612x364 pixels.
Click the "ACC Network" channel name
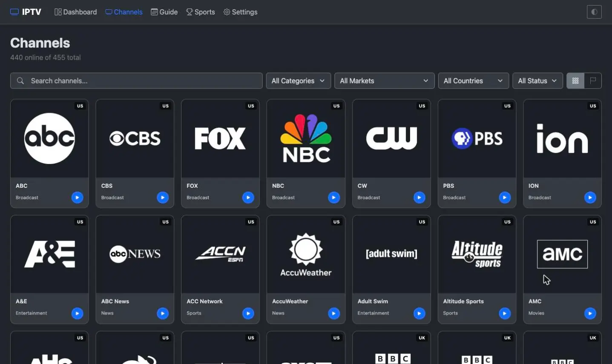tap(204, 301)
